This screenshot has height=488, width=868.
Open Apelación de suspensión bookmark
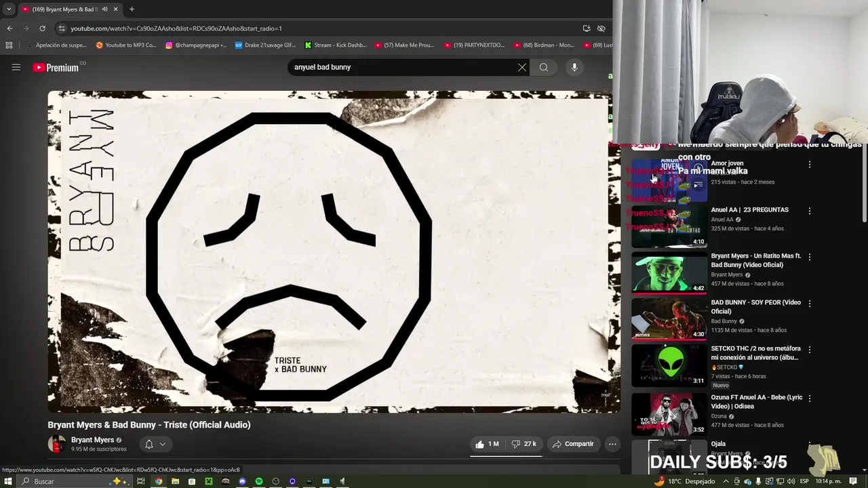coord(57,45)
